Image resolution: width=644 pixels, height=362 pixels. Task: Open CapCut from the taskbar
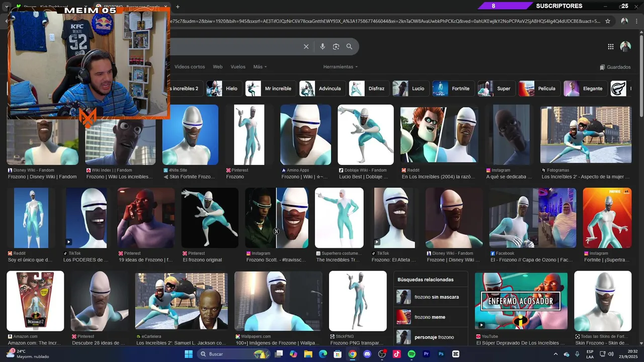(456, 354)
